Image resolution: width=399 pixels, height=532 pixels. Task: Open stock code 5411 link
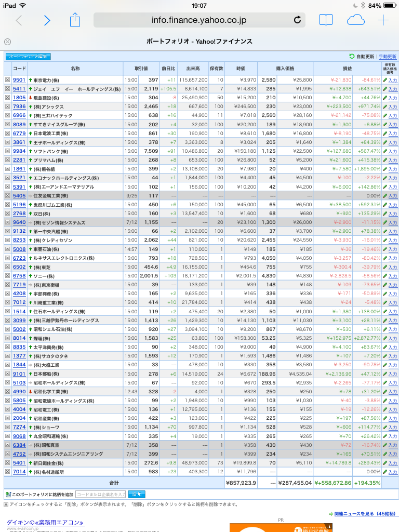19,89
